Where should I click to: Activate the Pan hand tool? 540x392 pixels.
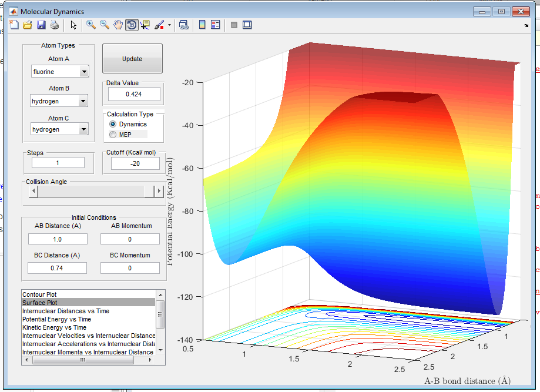click(x=118, y=25)
